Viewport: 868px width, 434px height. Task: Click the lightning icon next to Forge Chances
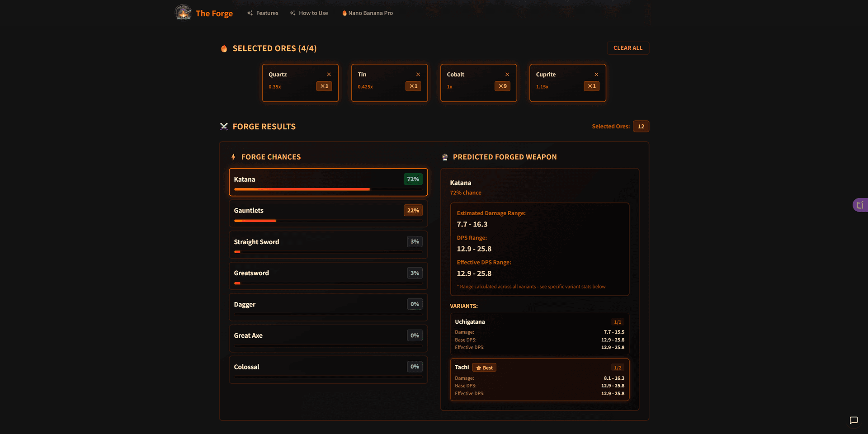click(x=233, y=157)
